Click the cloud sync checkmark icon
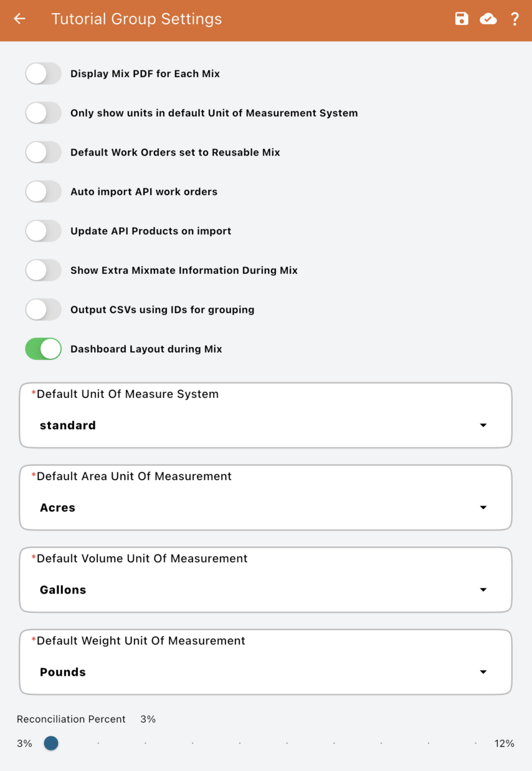The width and height of the screenshot is (532, 771). pos(488,19)
